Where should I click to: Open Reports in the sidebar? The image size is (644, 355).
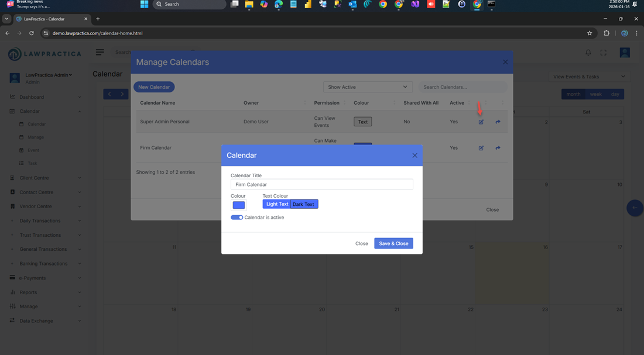click(28, 292)
